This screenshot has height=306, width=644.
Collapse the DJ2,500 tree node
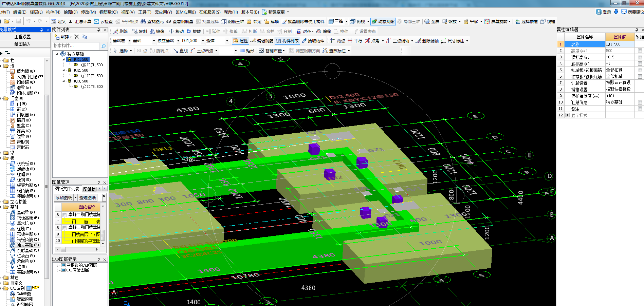[x=63, y=70]
